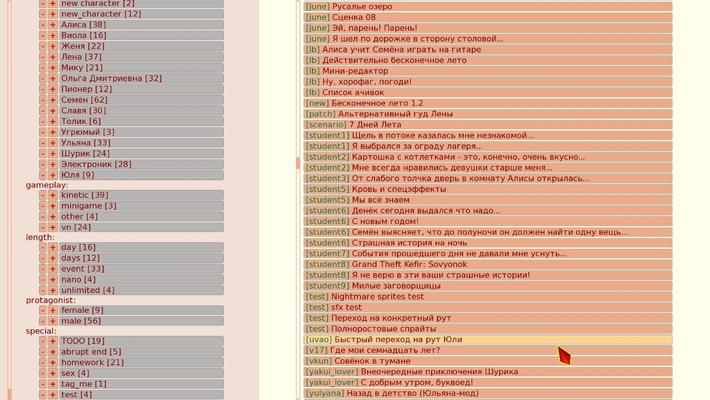Exclude tag Пионер [12] with its minus icon
Screen dimensions: 710x400
click(x=43, y=89)
